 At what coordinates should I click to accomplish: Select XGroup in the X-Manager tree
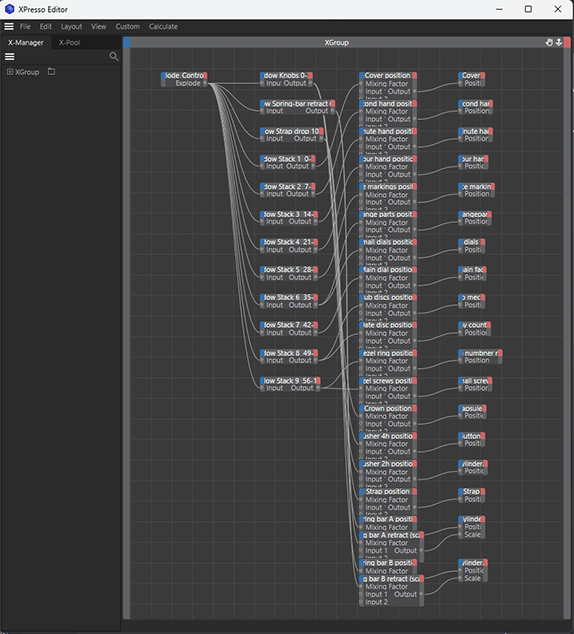(27, 72)
